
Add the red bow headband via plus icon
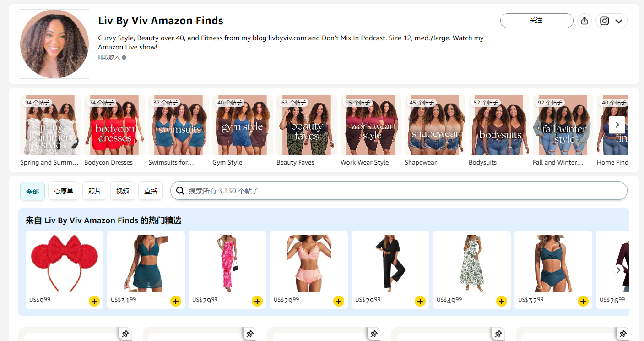(94, 301)
